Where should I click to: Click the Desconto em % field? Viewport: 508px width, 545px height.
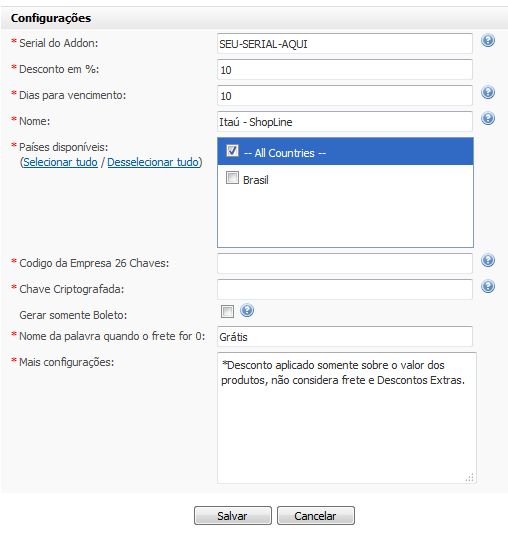coord(345,70)
